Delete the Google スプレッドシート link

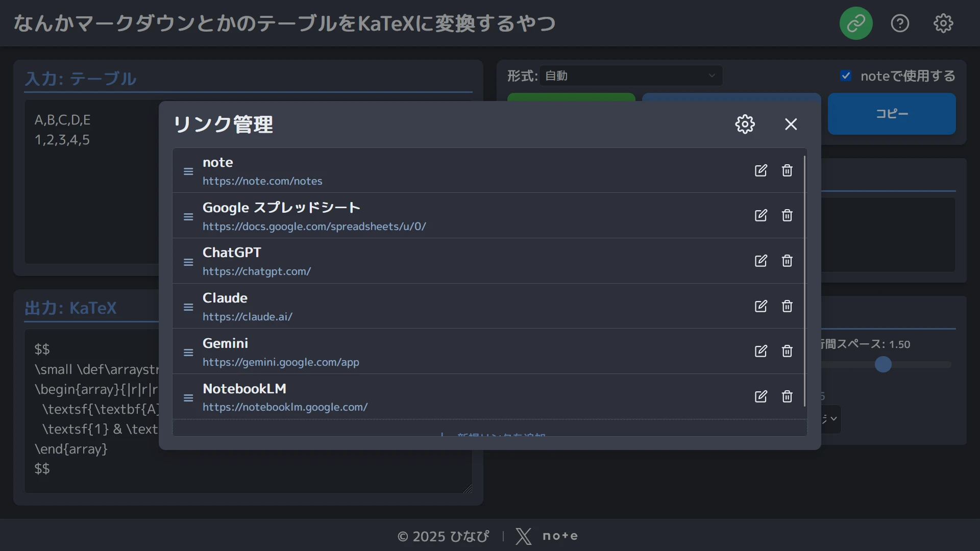click(x=787, y=215)
